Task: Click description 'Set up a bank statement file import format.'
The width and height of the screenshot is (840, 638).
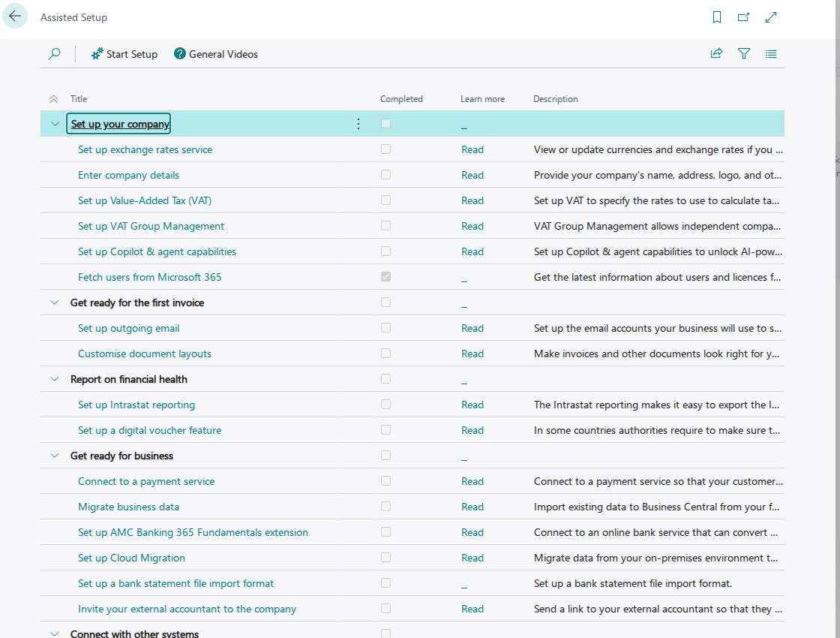Action: tap(633, 583)
